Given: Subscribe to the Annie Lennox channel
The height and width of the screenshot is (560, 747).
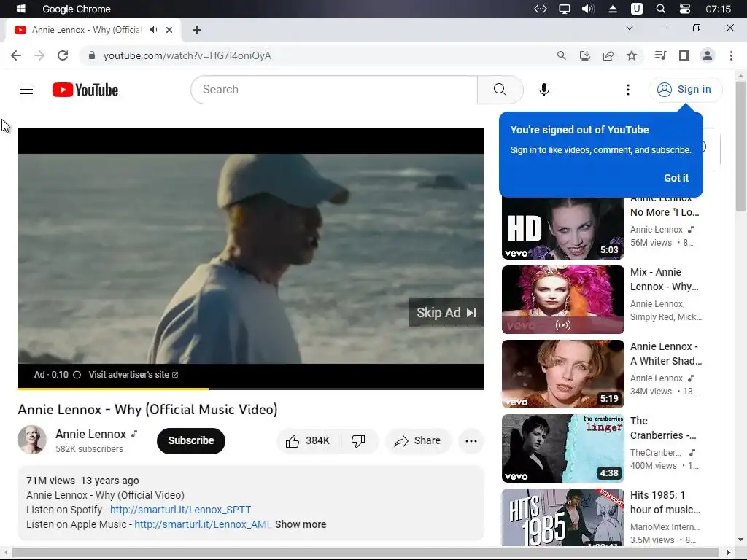Looking at the screenshot, I should (191, 441).
